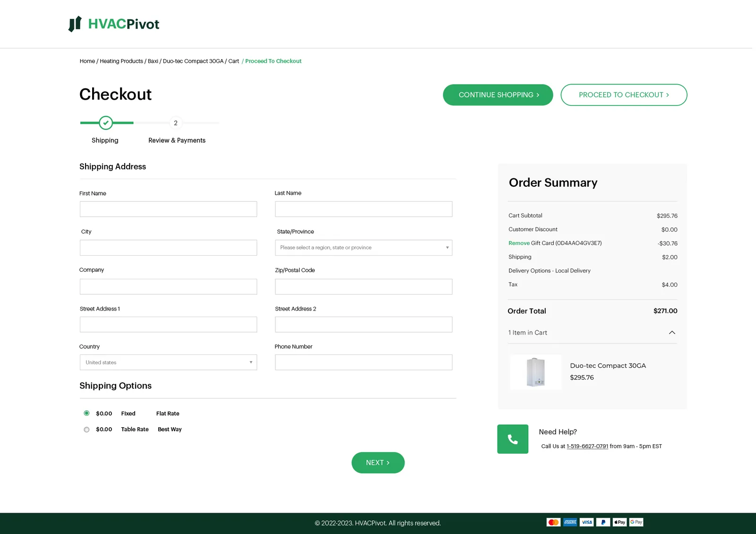Click the PayPal payment icon
This screenshot has width=756, height=534.
(603, 522)
